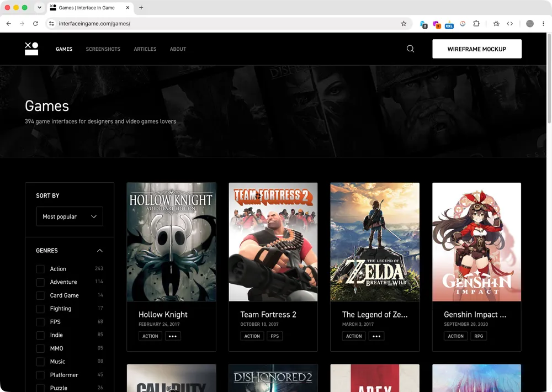Close the Games | Interface In Game tab
The width and height of the screenshot is (552, 392).
128,7
